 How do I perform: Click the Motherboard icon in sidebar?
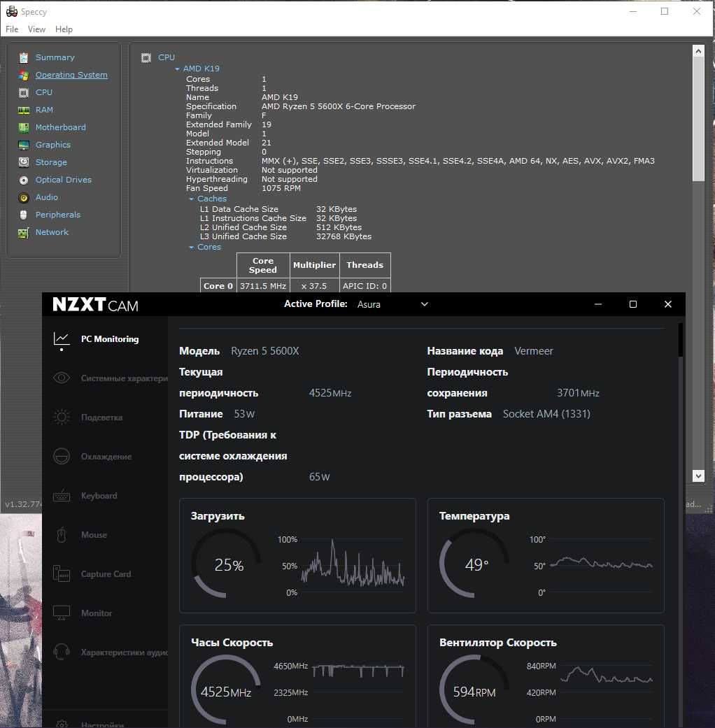(x=23, y=128)
